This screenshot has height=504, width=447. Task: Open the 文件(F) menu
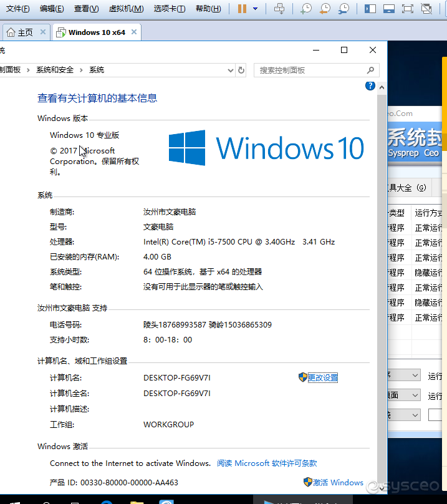pos(17,9)
